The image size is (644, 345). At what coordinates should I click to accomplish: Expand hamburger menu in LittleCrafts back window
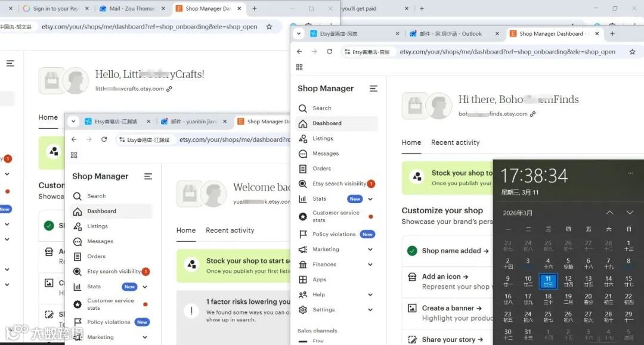pyautogui.click(x=10, y=64)
